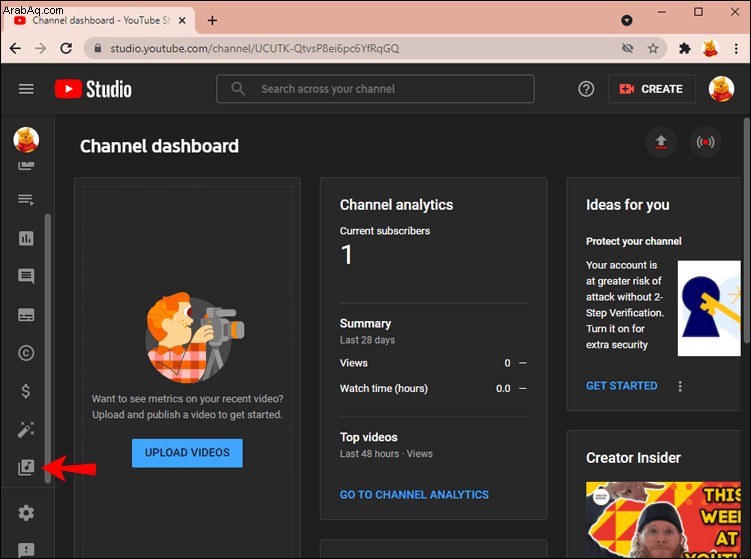Open Customization magic wand icon
This screenshot has width=751, height=559.
26,429
